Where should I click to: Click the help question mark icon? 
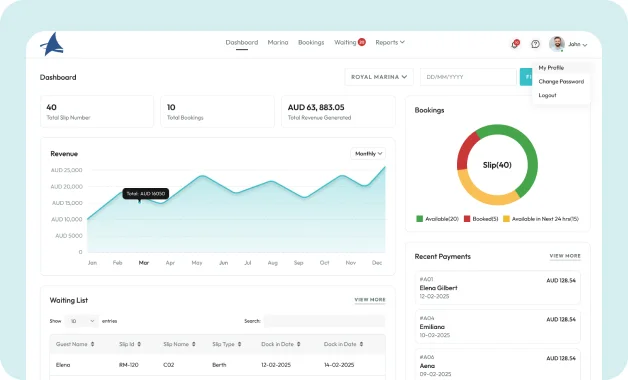coord(535,44)
